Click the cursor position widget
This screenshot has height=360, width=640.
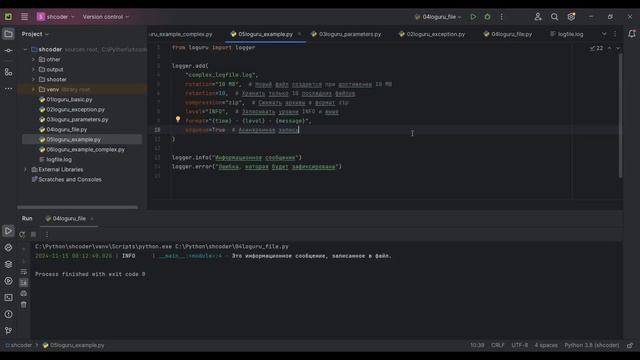click(x=477, y=345)
